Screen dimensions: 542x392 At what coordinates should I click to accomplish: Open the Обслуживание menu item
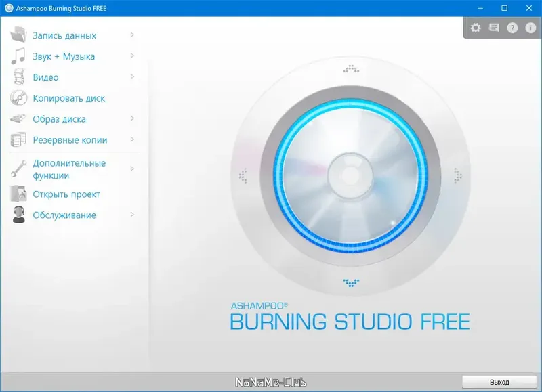(64, 215)
